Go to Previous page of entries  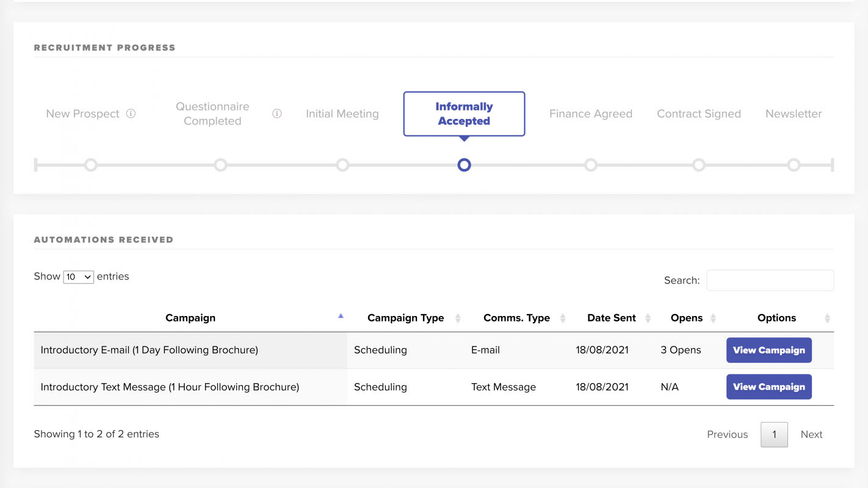pos(727,434)
